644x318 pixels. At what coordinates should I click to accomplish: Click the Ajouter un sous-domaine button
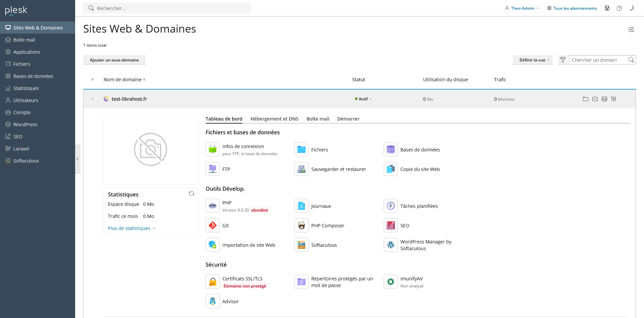114,60
